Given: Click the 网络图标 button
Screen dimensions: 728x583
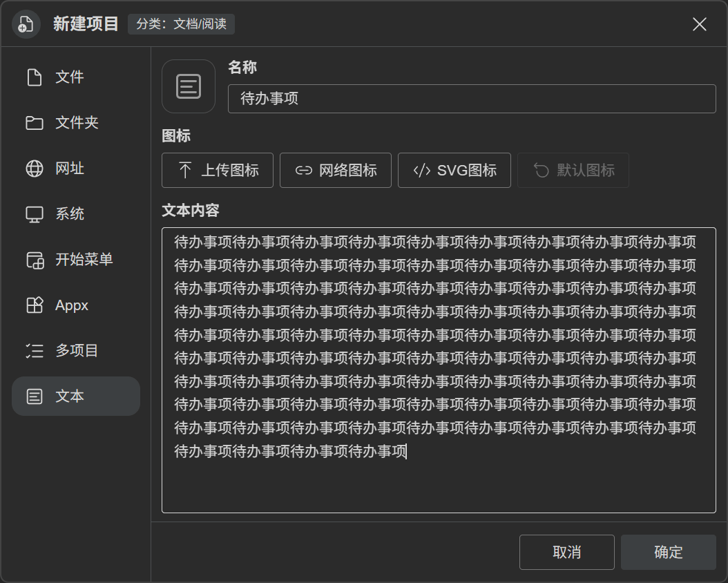Looking at the screenshot, I should pyautogui.click(x=336, y=171).
